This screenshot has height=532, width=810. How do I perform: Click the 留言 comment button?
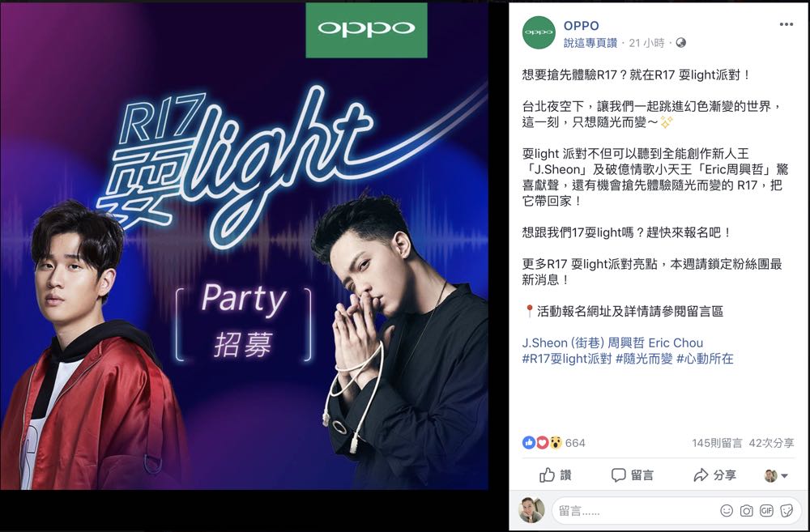[633, 475]
